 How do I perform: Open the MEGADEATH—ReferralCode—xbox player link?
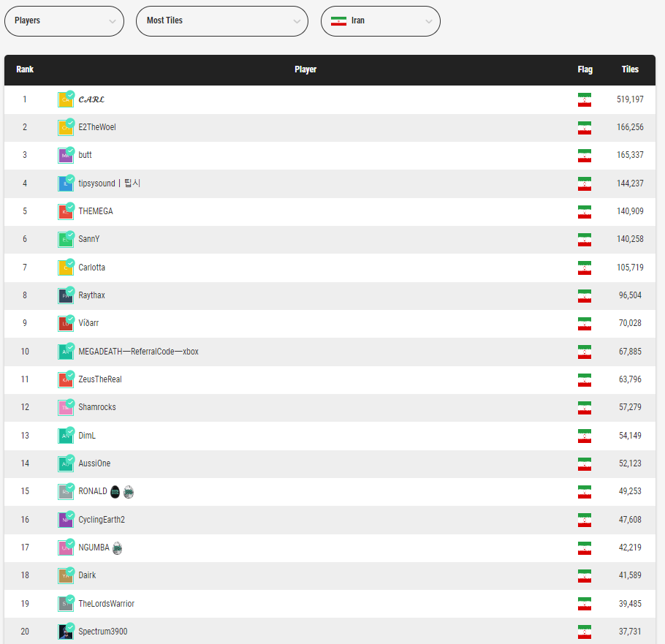click(x=138, y=352)
